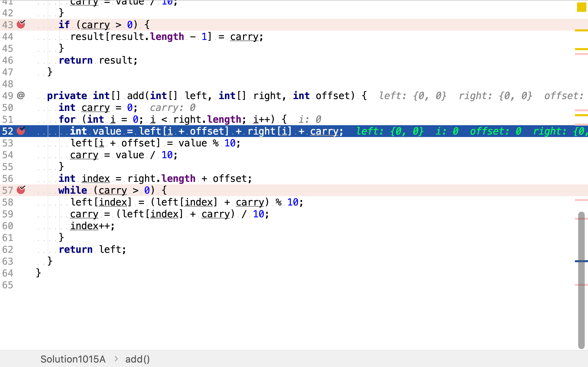Click top yellow warning stripe in error gutter
Image resolution: width=588 pixels, height=367 pixels.
pos(581,30)
